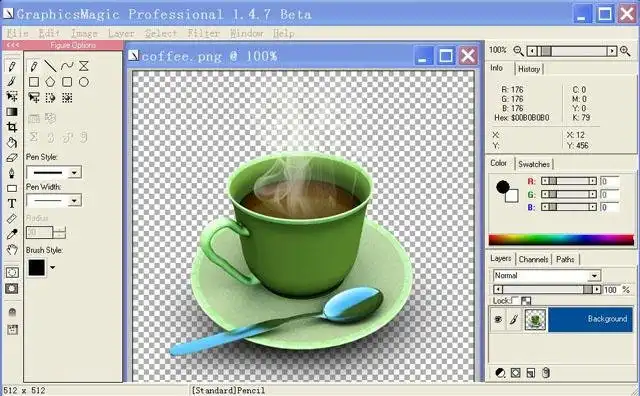Screen dimensions: 640x396
Task: Click the add-layer-mask icon below layers
Action: tap(516, 372)
